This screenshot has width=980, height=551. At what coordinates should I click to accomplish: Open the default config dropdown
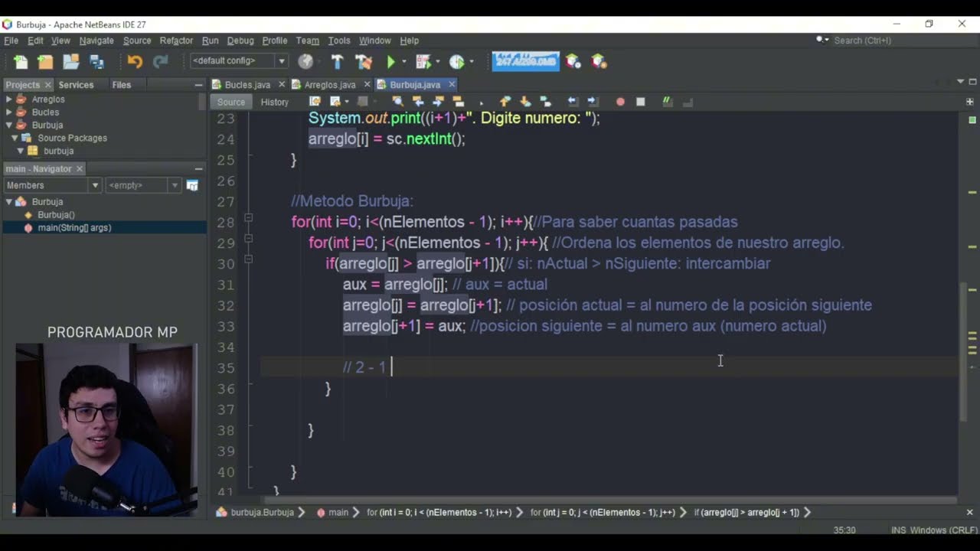click(x=238, y=61)
